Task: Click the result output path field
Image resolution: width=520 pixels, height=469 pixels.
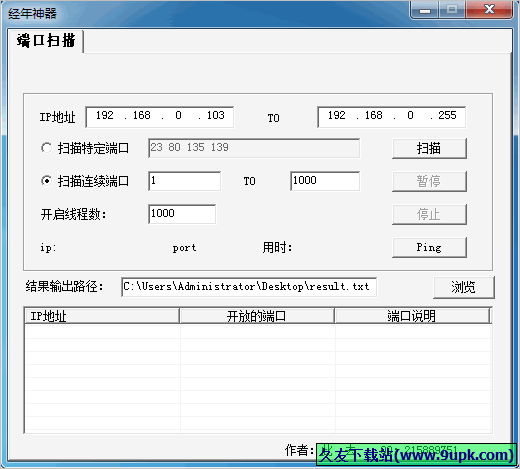Action: [x=249, y=287]
